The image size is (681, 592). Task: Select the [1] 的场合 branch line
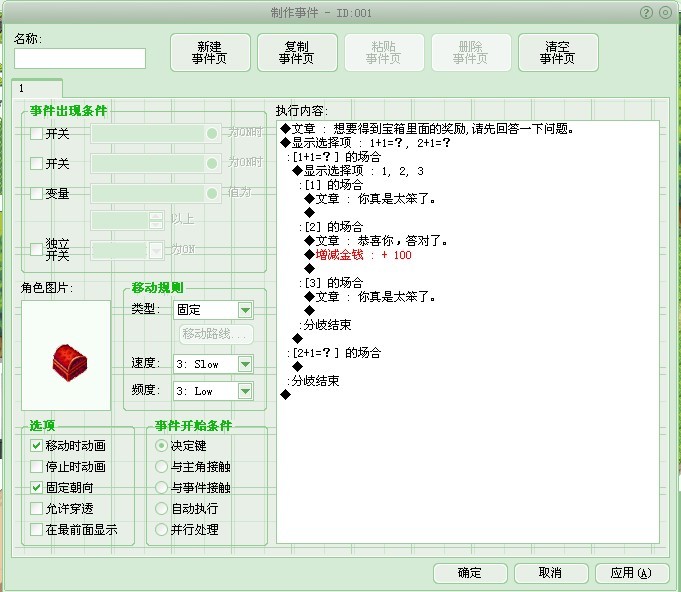(331, 185)
